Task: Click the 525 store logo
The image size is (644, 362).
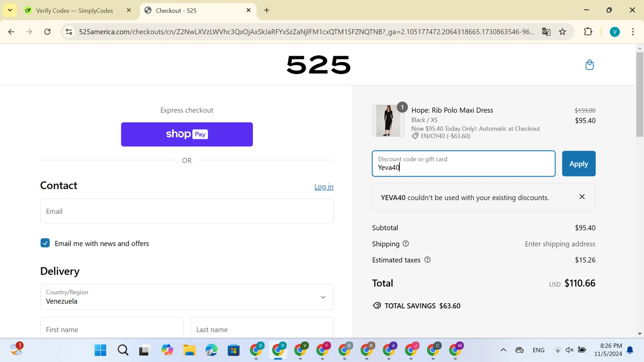Action: click(x=318, y=65)
